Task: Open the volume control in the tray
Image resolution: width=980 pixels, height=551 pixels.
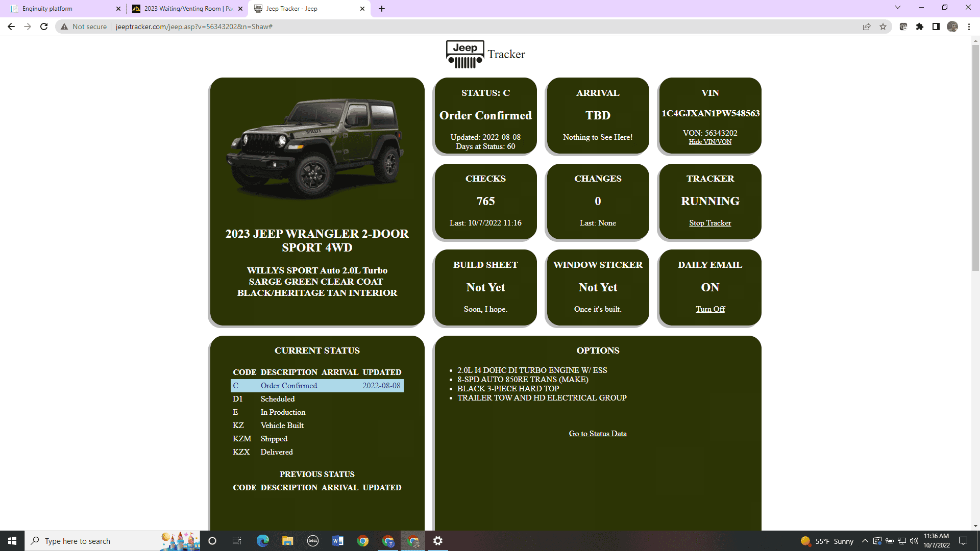Action: [914, 541]
